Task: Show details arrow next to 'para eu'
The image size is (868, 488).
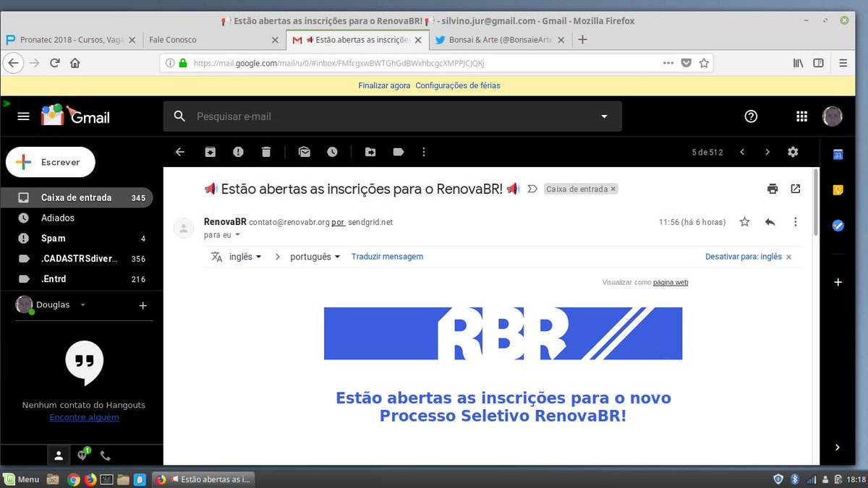Action: [237, 235]
